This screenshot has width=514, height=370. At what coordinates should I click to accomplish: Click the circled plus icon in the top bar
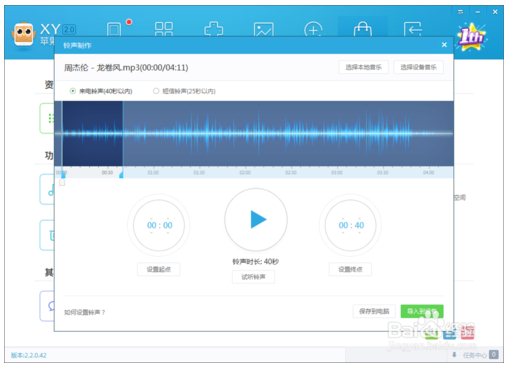(x=313, y=29)
